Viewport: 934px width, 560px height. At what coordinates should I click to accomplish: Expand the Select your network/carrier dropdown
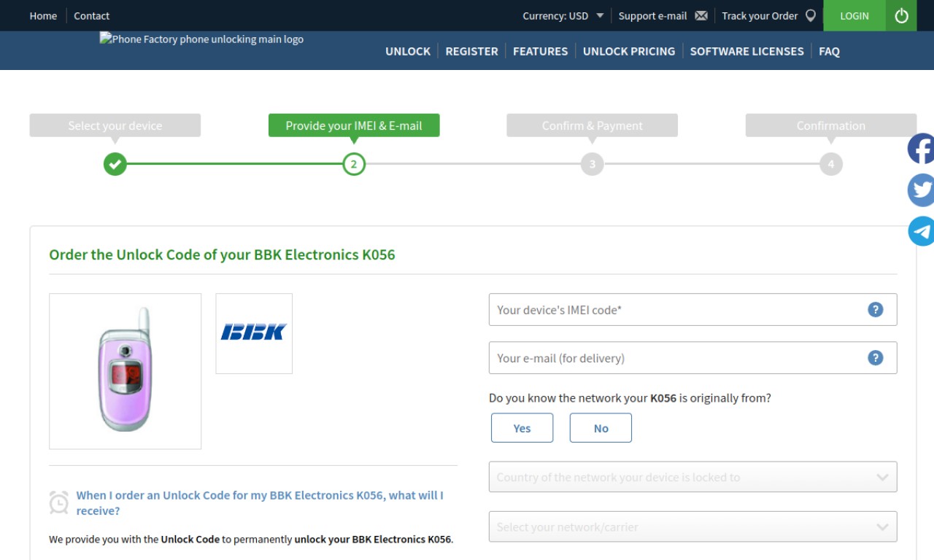click(693, 526)
